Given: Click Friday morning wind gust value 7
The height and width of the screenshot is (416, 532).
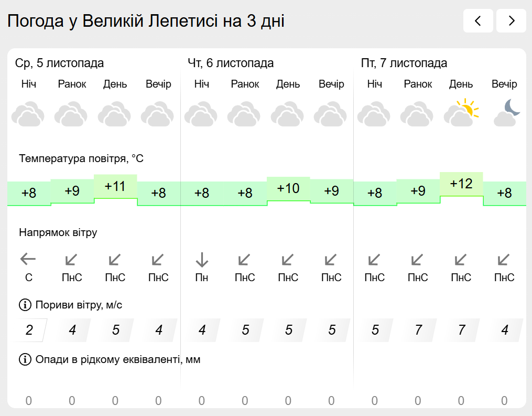Looking at the screenshot, I should click(418, 330).
